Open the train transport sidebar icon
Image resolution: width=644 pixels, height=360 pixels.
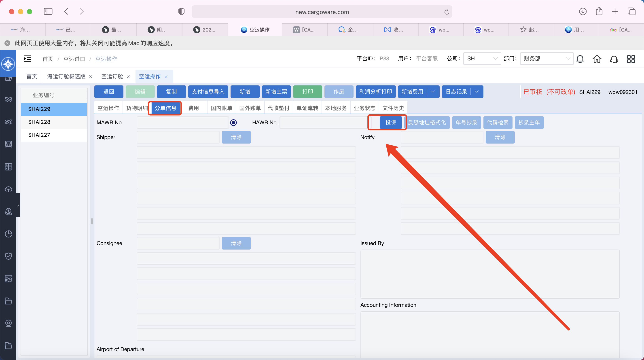8,144
